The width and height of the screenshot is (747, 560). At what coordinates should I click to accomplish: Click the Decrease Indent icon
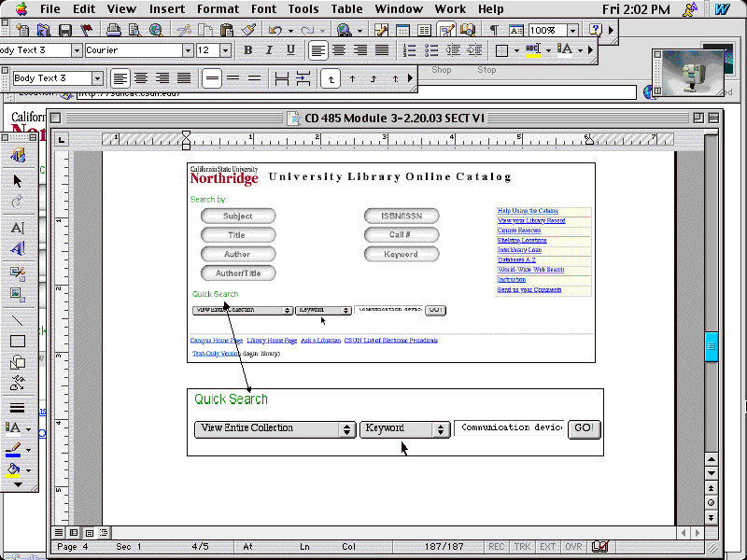point(453,50)
